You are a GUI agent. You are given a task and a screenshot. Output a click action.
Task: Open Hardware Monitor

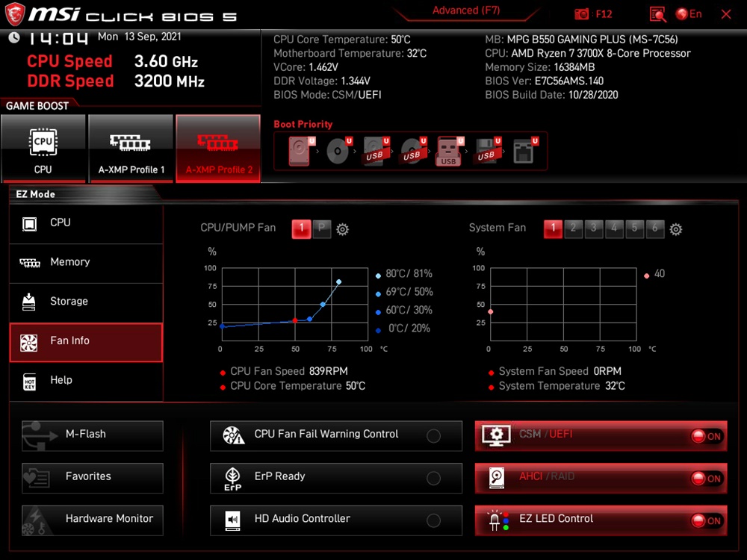[x=93, y=520]
